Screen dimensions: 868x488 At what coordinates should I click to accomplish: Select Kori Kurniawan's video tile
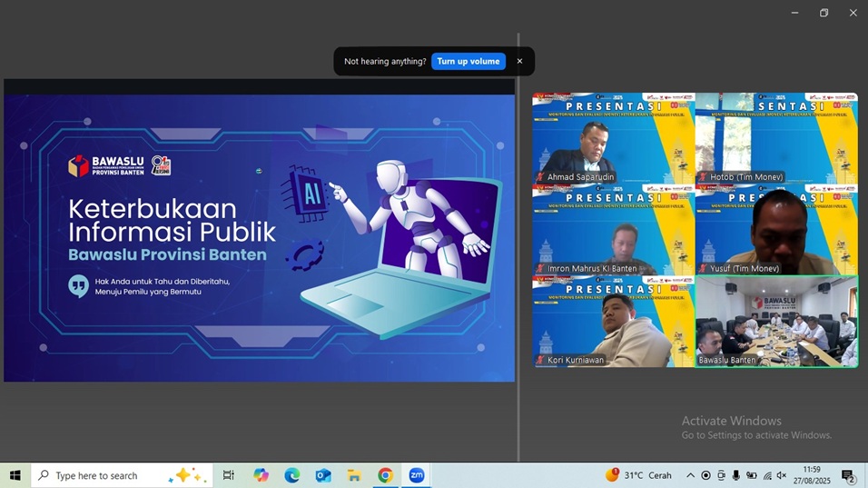click(614, 322)
